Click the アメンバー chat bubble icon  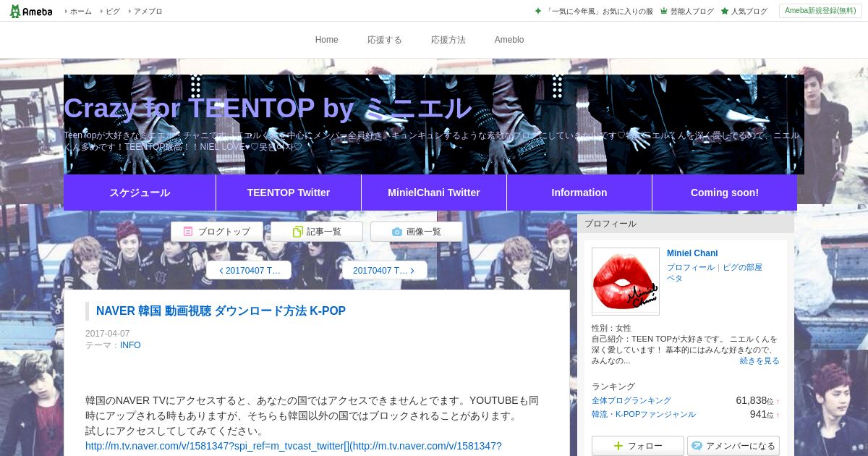pos(697,446)
